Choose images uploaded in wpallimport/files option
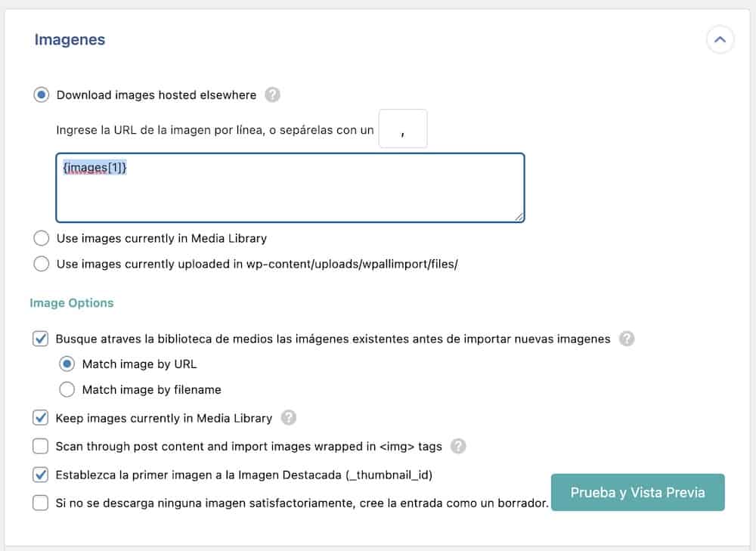This screenshot has height=551, width=756. (42, 264)
